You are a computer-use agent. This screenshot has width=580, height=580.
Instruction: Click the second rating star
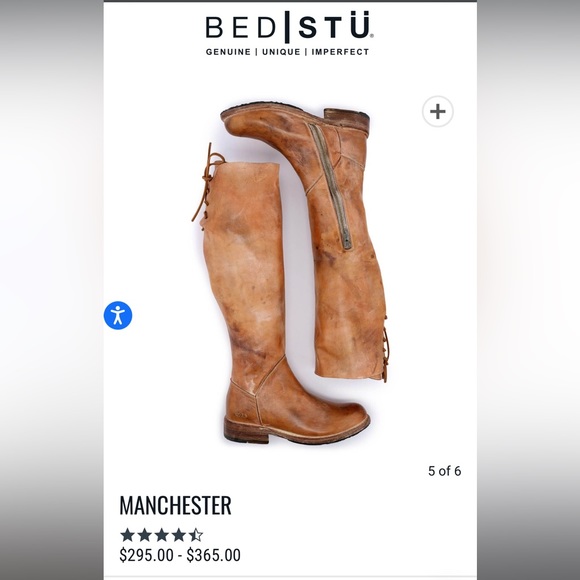145,535
